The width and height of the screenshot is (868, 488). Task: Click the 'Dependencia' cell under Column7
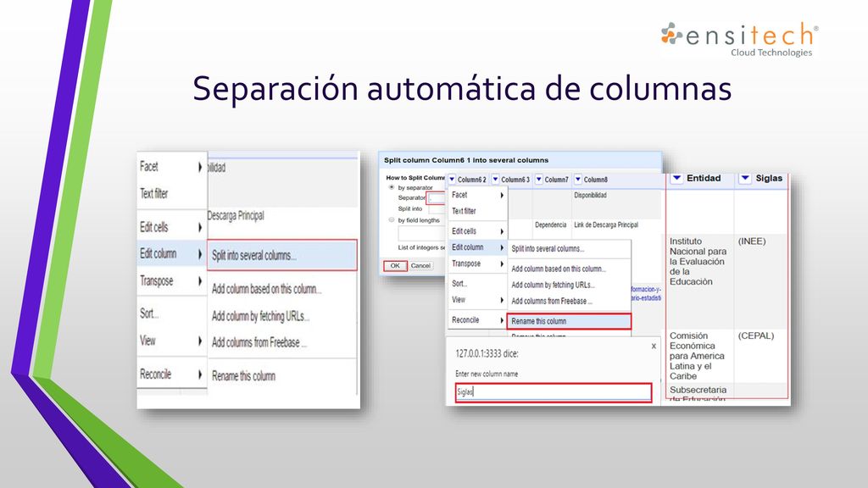(551, 225)
